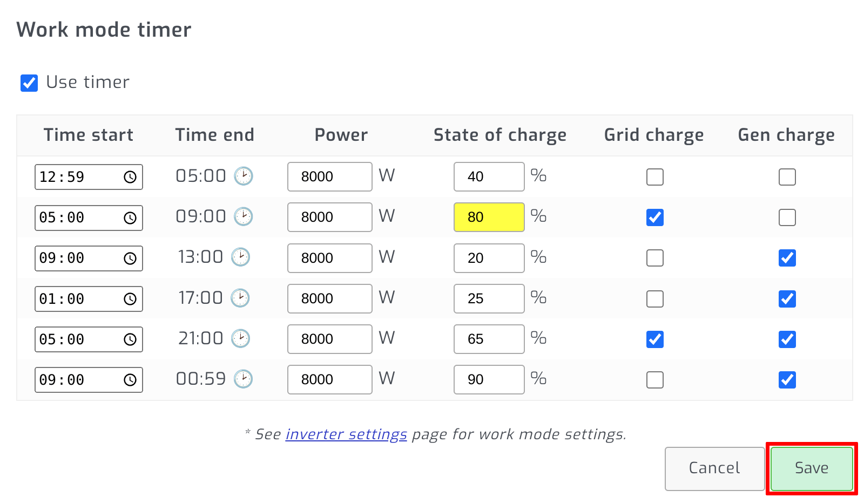Disable Gen charge for the 09:00-00:59 row

tap(787, 379)
